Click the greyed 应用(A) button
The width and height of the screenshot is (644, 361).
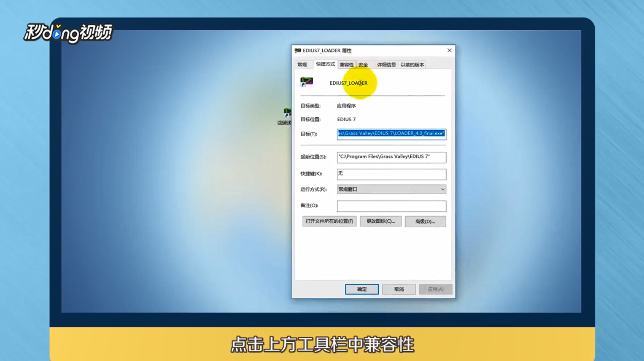click(x=435, y=289)
